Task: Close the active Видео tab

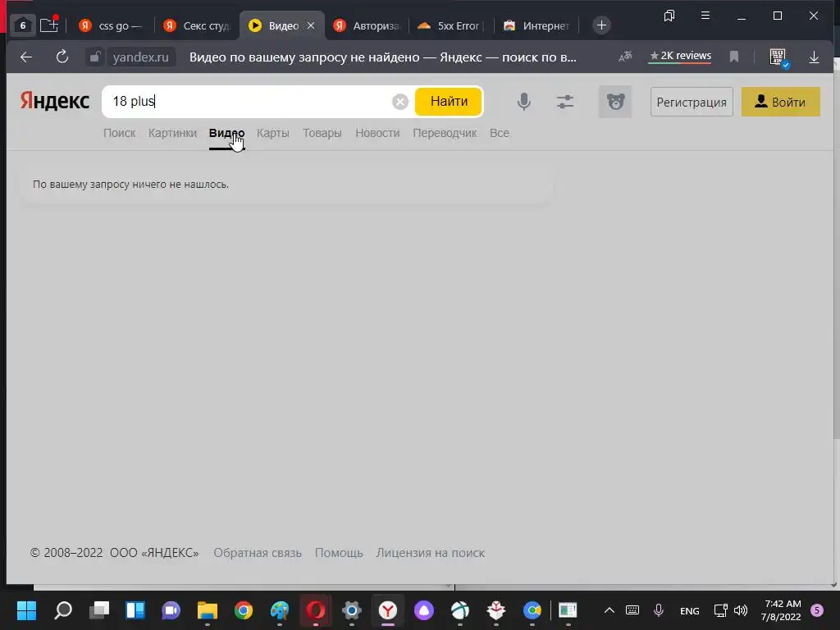Action: 311,25
